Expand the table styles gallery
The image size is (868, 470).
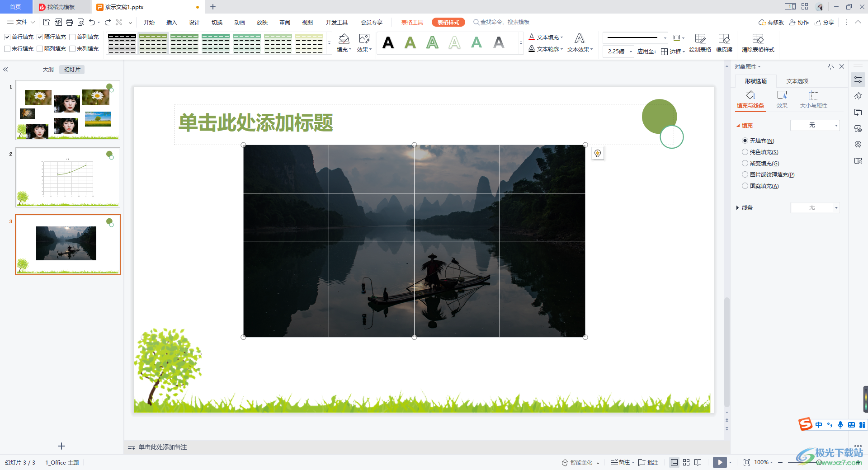pyautogui.click(x=329, y=43)
